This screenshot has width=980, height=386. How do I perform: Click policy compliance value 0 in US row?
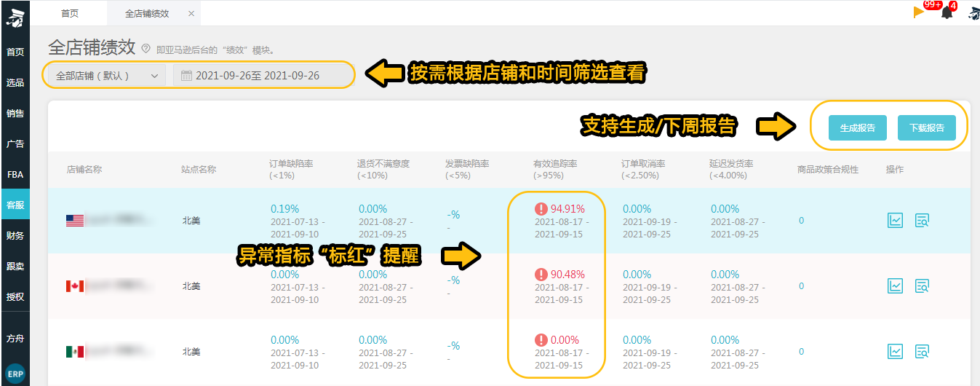[x=802, y=220]
